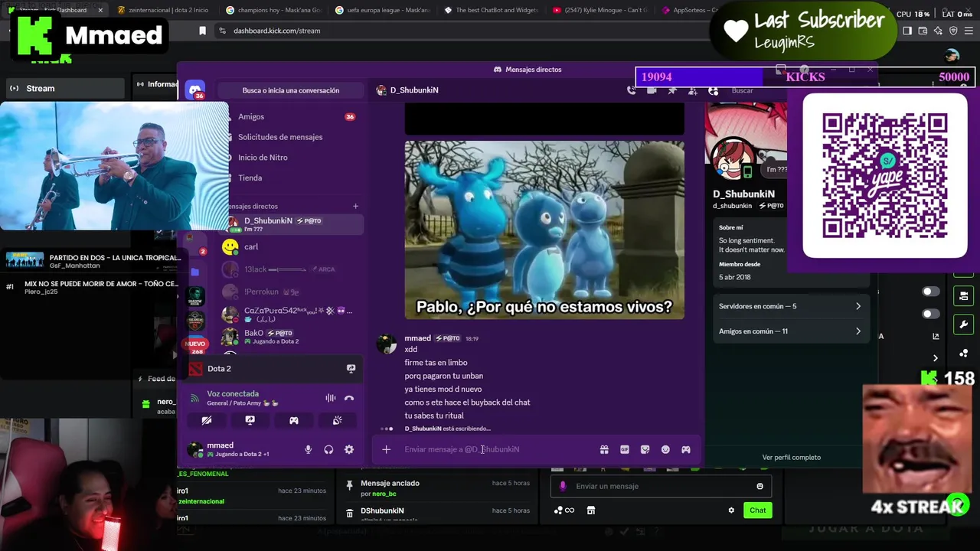980x551 pixels.
Task: Open the soundboard in voice panel
Action: pyautogui.click(x=337, y=420)
